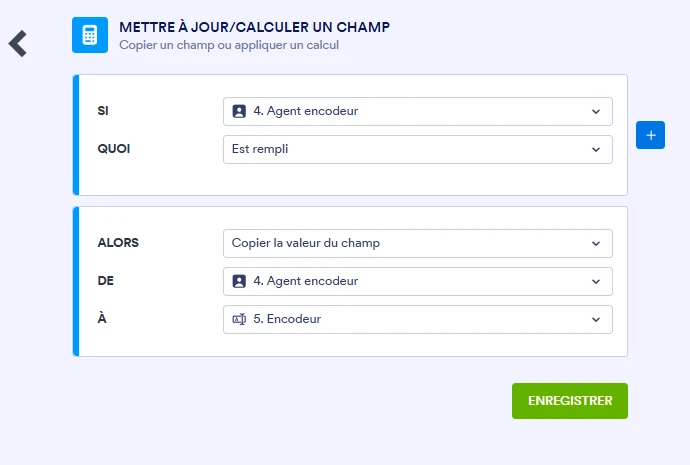
Task: Expand the QUOI dropdown via its chevron
Action: [x=596, y=149]
